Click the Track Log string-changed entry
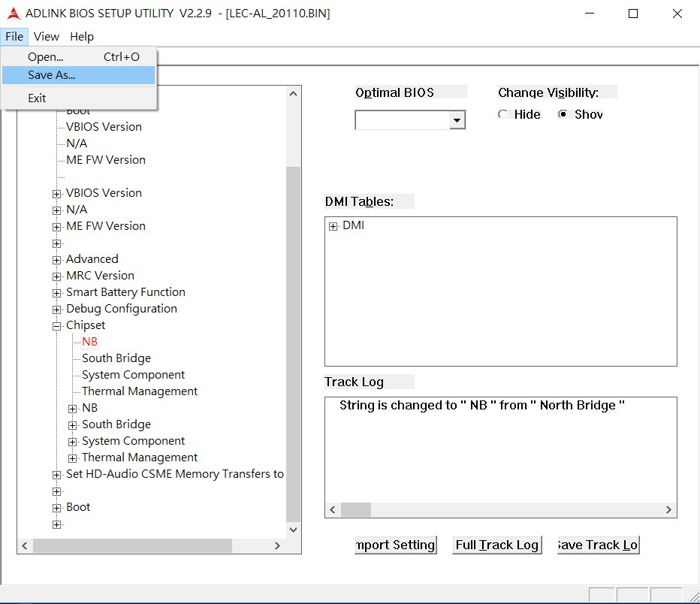700x604 pixels. pyautogui.click(x=481, y=406)
